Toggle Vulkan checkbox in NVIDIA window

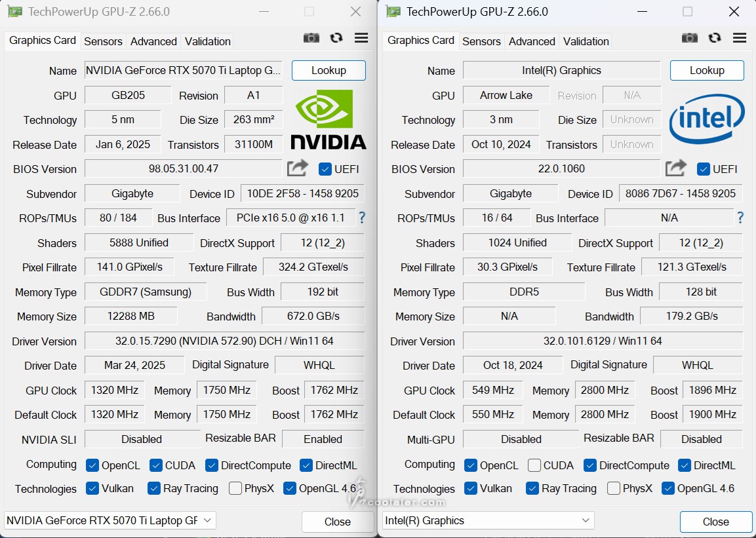pos(92,488)
